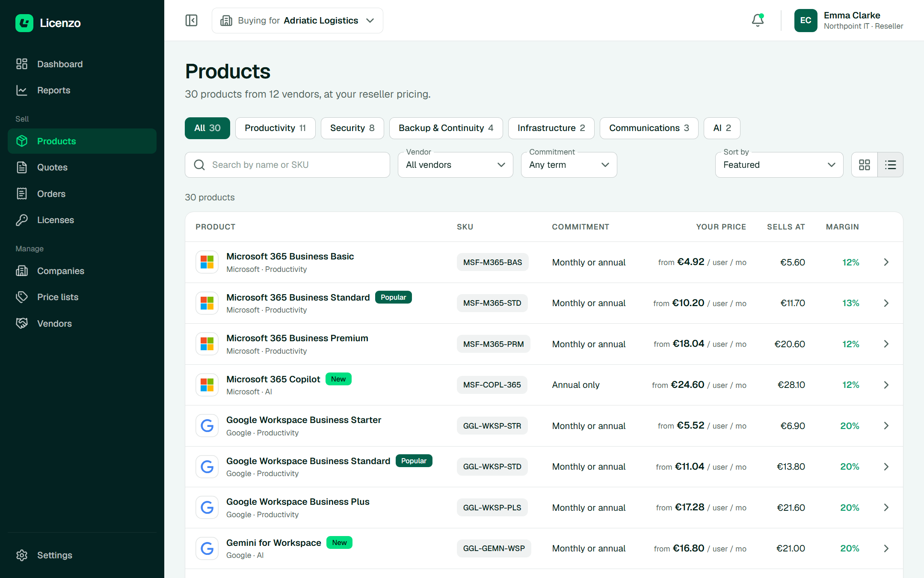
Task: Open the Quotes page
Action: pos(82,167)
